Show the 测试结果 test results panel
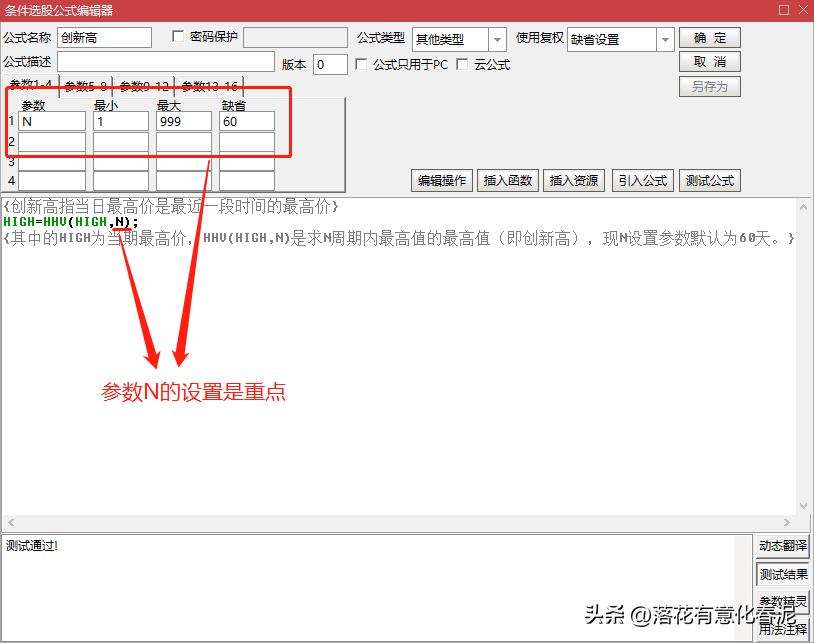Viewport: 814px width, 643px height. [783, 574]
